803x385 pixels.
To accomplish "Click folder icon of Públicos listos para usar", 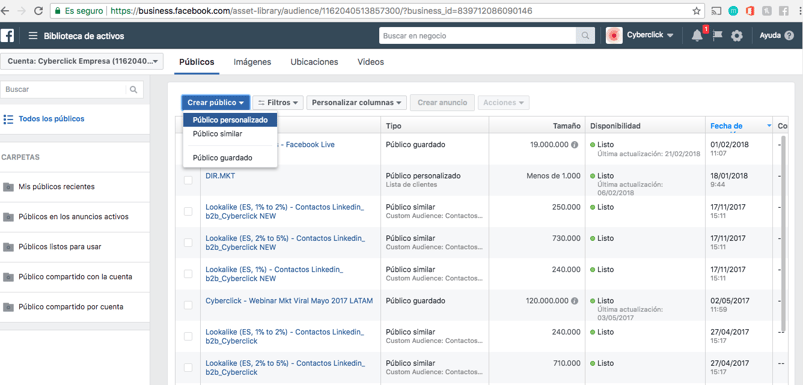I will coord(8,247).
